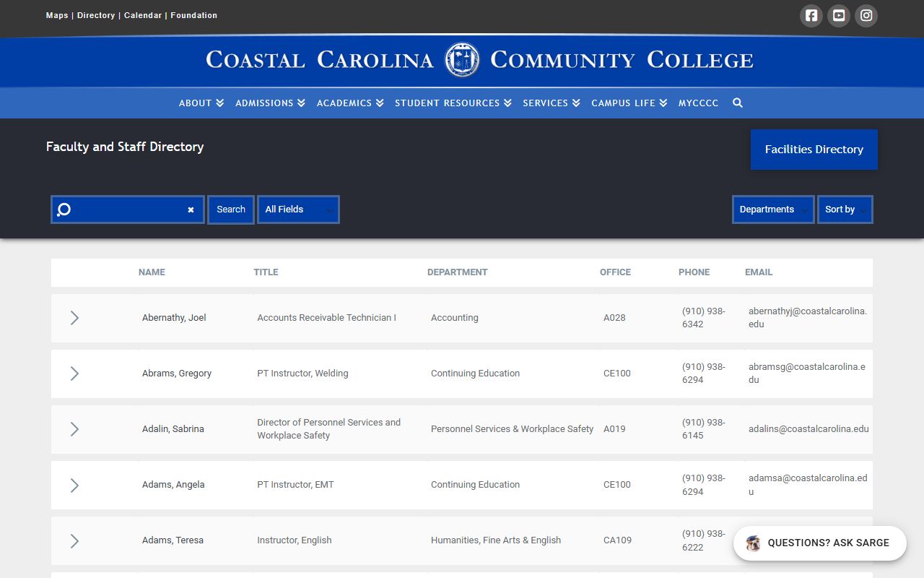The width and height of the screenshot is (924, 578).
Task: Click title Accounts Receivable Technician I
Action: pos(326,318)
